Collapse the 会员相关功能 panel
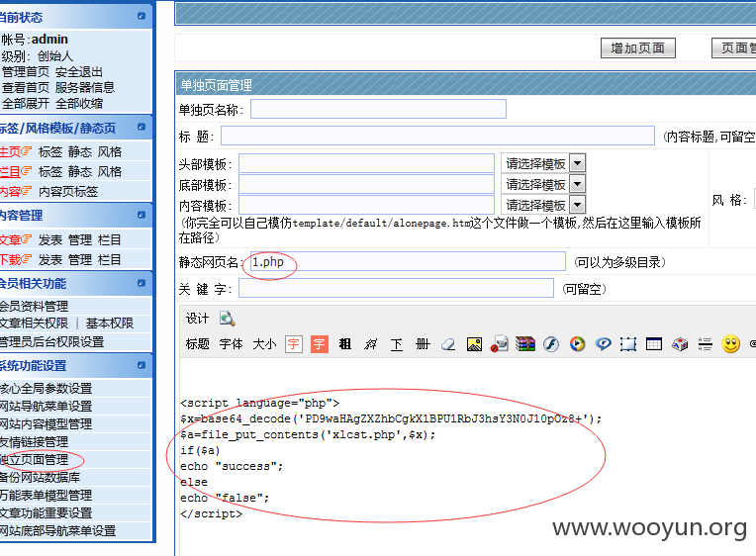Viewport: 756px width, 556px height. click(142, 283)
